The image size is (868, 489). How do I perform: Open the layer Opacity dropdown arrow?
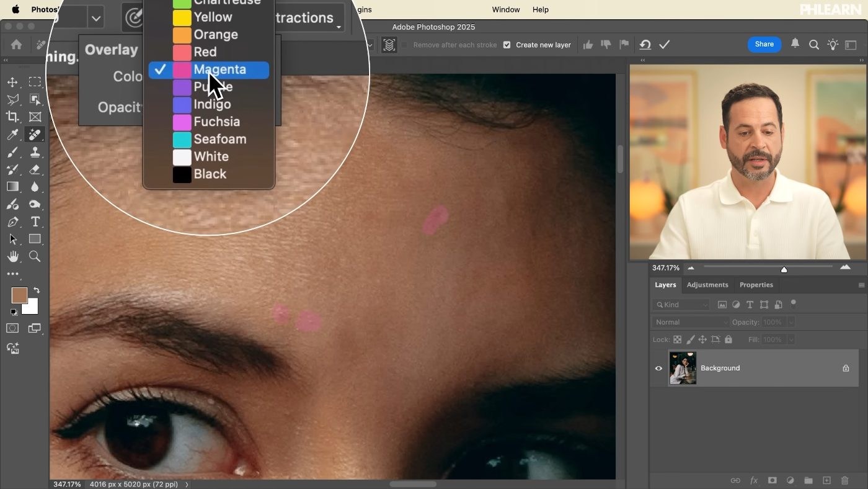click(x=790, y=322)
